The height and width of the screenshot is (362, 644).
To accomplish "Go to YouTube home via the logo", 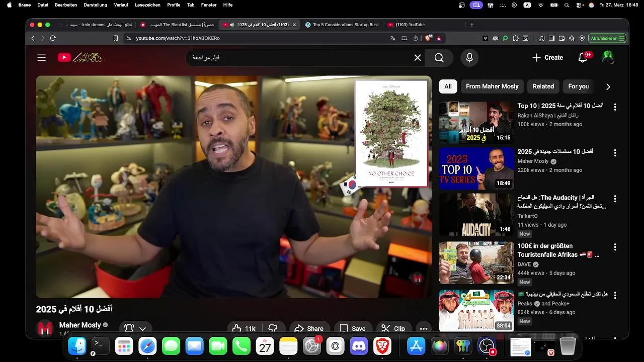I will (x=80, y=58).
